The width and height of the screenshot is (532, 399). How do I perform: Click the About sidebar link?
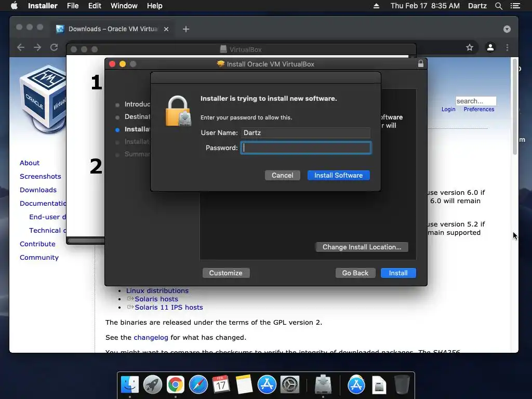tap(30, 163)
